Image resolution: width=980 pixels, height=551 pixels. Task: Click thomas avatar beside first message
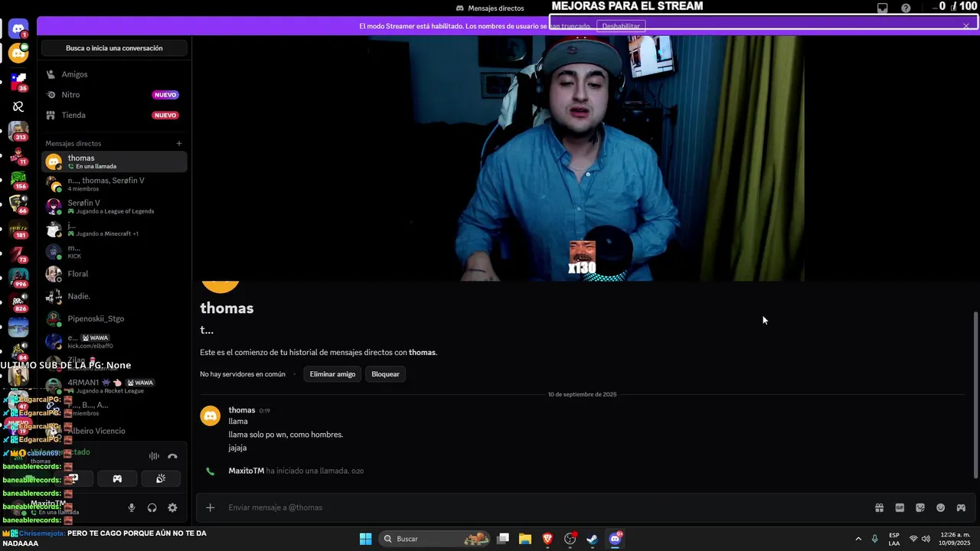[210, 416]
